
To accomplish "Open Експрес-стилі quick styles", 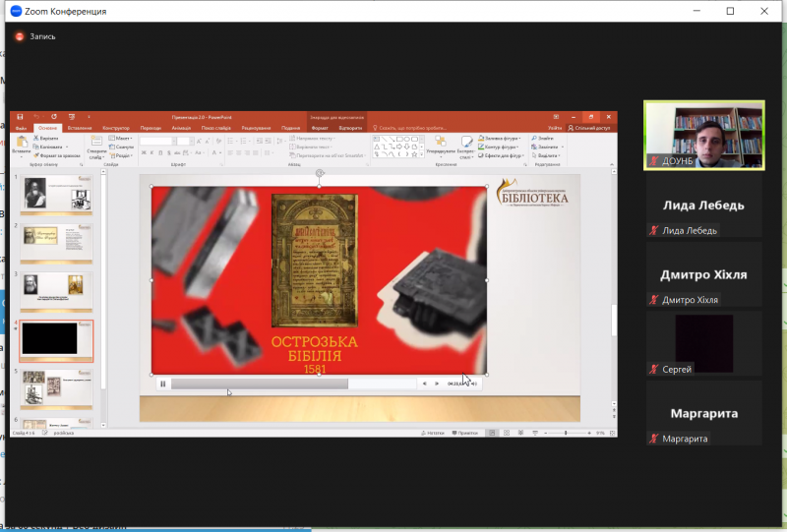I will point(465,147).
